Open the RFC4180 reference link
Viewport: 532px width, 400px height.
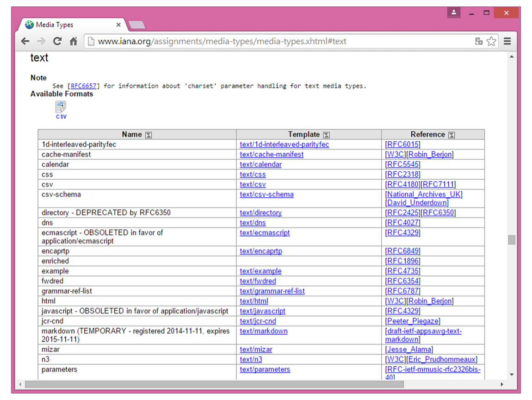coord(403,184)
